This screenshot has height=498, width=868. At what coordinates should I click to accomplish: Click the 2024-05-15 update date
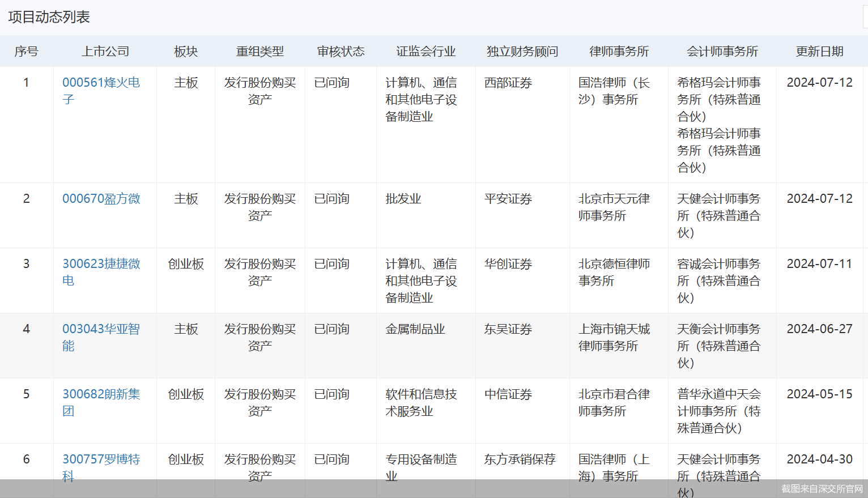[819, 394]
